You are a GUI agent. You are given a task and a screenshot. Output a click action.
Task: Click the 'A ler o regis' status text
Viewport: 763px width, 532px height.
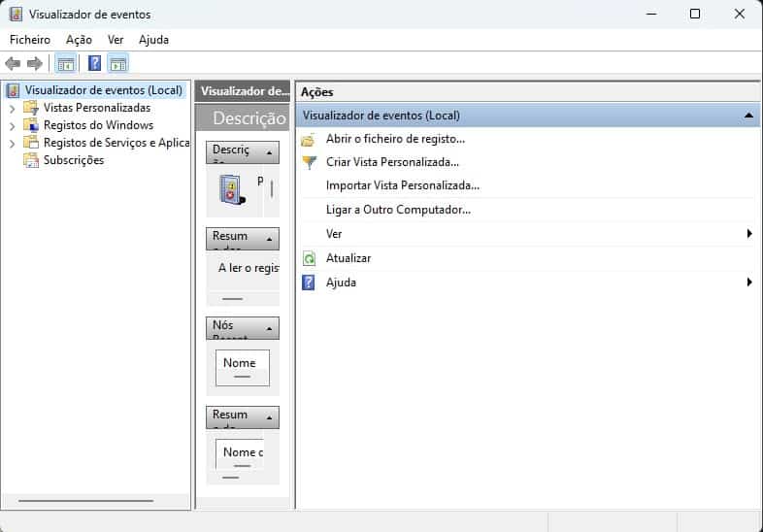[249, 268]
